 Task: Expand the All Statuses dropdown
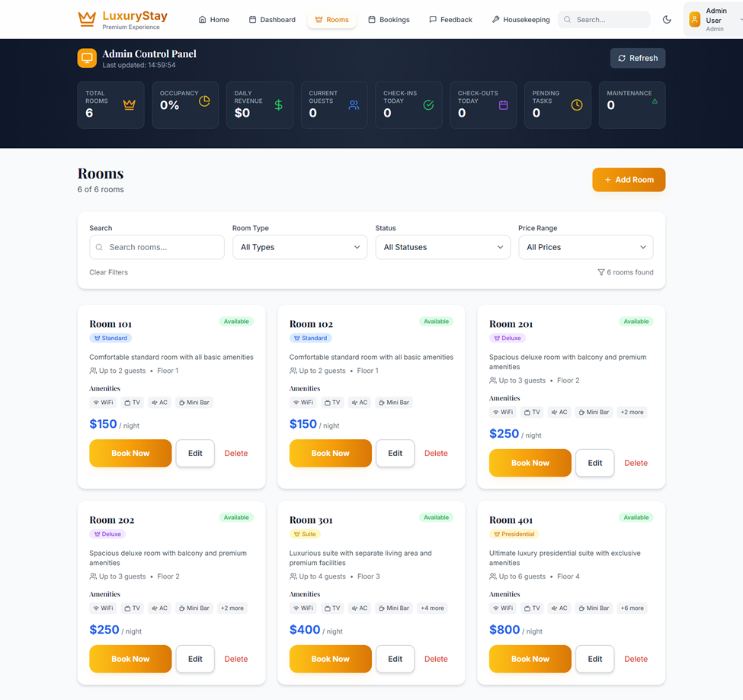pyautogui.click(x=443, y=247)
